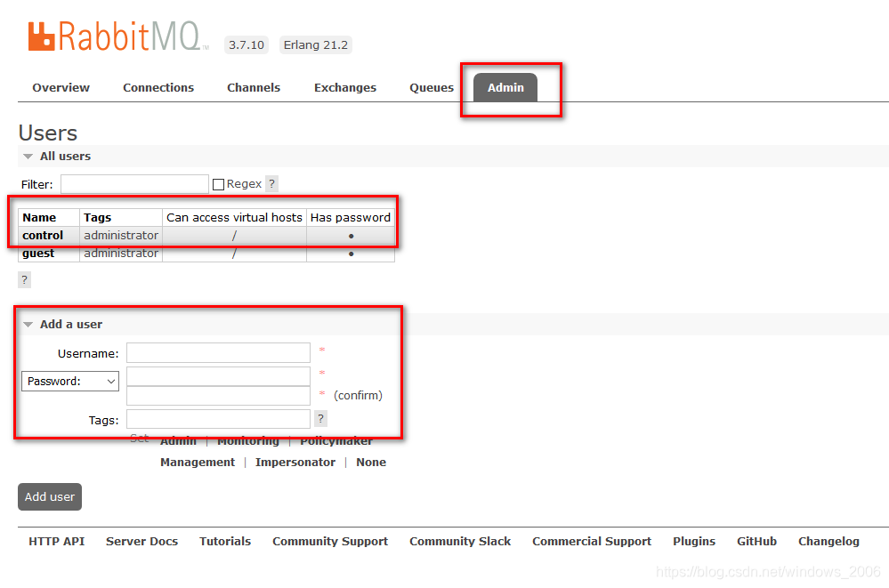Viewport: 889px width, 588px height.
Task: Click the 3.7.10 version badge
Action: point(246,44)
